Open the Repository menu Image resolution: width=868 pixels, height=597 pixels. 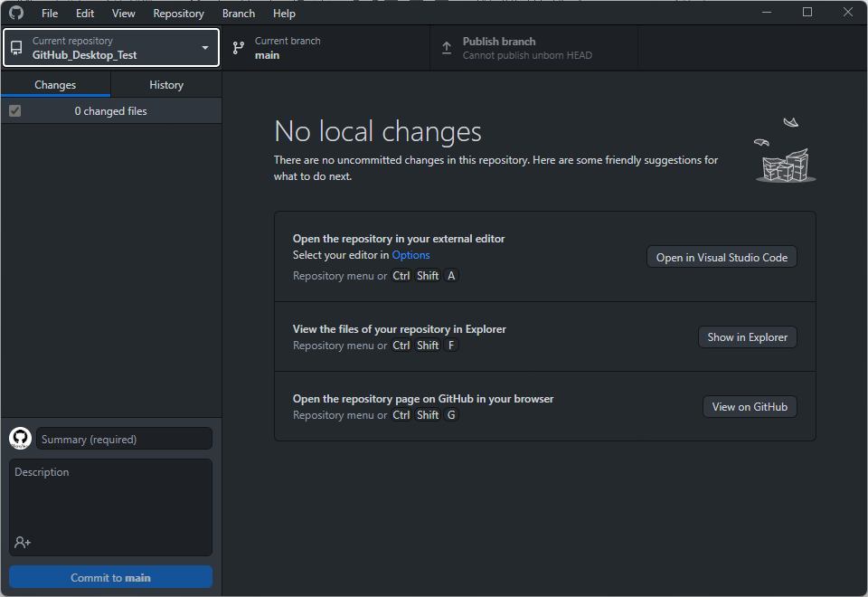click(178, 13)
